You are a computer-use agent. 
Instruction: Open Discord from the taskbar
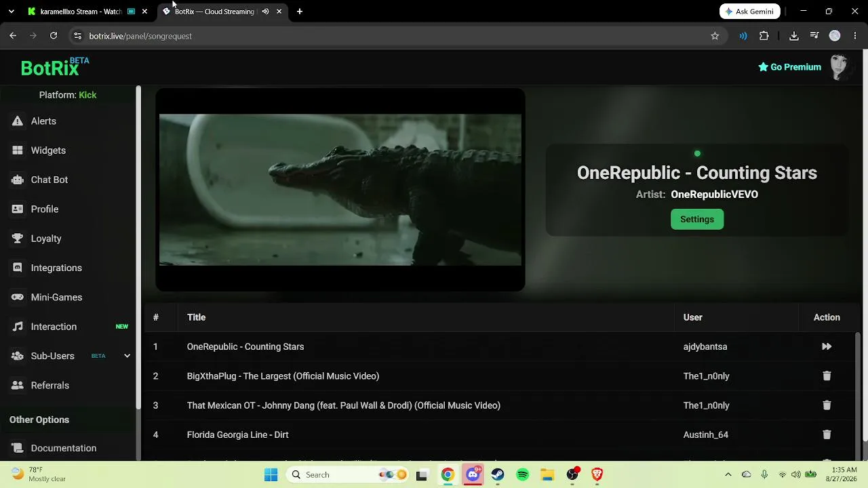pos(473,474)
